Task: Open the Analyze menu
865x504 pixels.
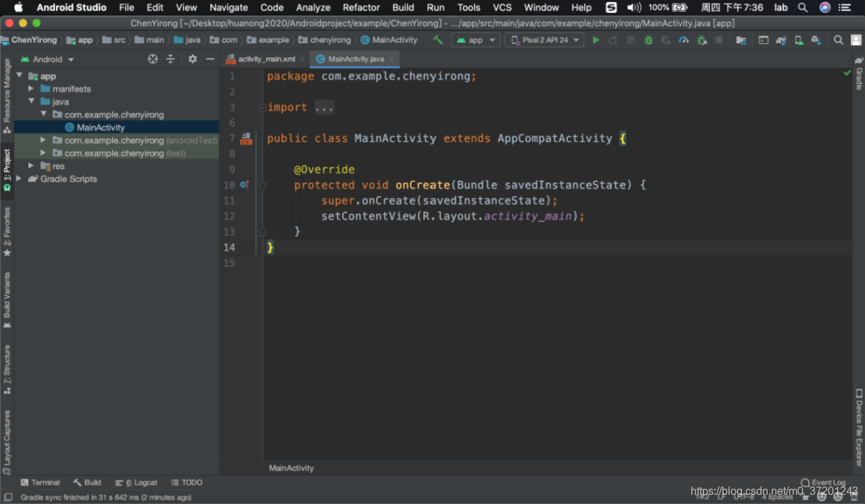Action: [x=313, y=7]
